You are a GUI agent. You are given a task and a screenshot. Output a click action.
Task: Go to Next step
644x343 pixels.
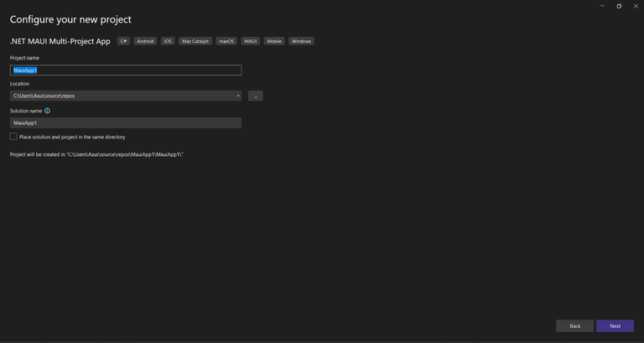pos(615,325)
